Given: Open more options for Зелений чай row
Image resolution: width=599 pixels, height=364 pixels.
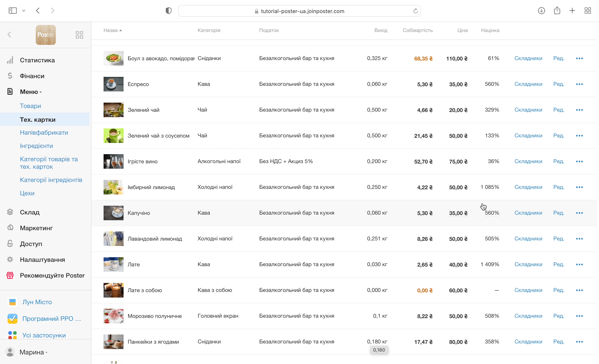Looking at the screenshot, I should tap(579, 110).
